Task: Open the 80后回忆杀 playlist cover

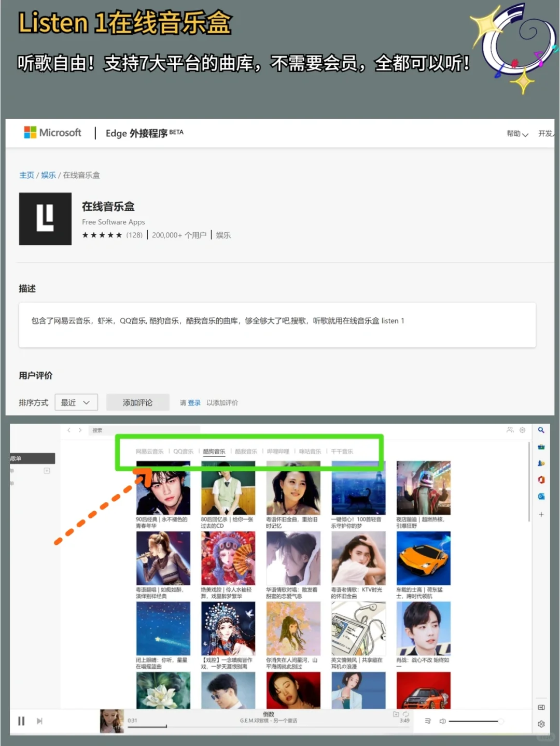Action: click(x=228, y=488)
